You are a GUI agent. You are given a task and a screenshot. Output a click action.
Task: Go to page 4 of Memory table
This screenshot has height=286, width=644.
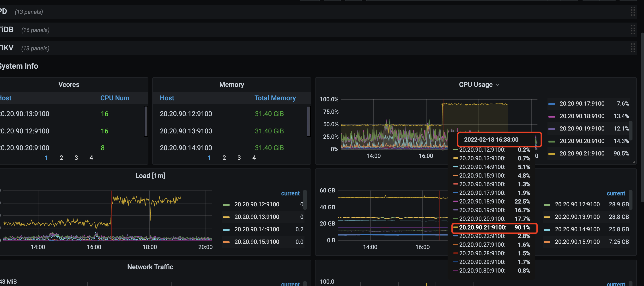coord(254,158)
